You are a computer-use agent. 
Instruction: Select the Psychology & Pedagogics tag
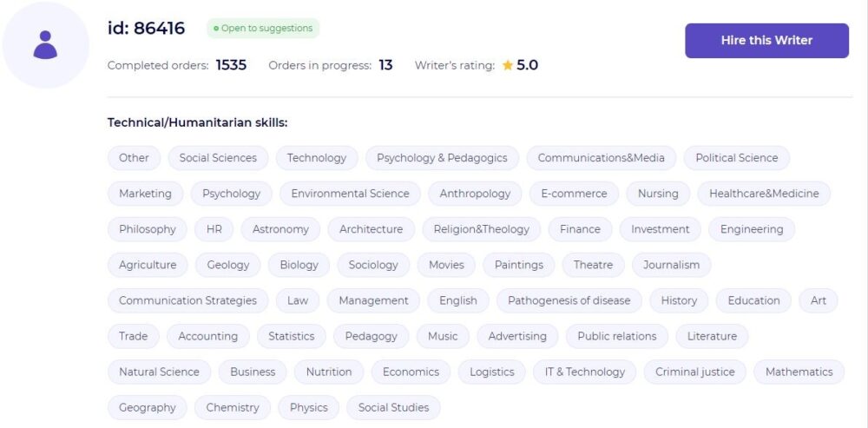(442, 158)
